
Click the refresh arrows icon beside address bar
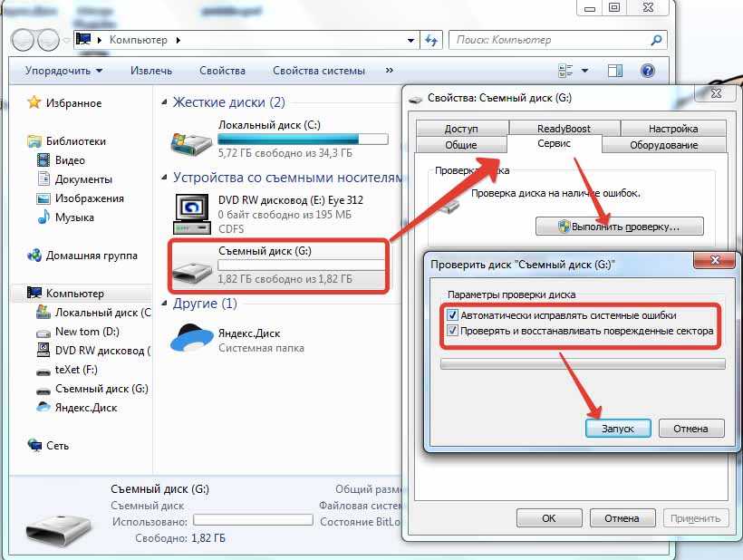431,40
